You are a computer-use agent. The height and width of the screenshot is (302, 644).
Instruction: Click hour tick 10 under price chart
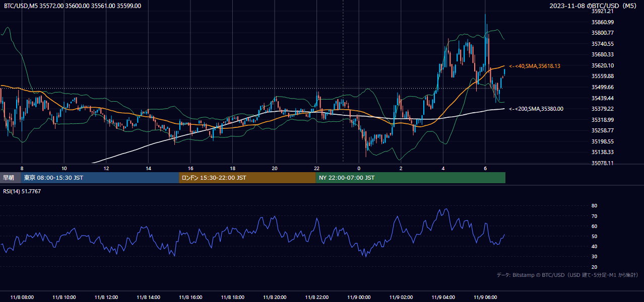point(64,168)
